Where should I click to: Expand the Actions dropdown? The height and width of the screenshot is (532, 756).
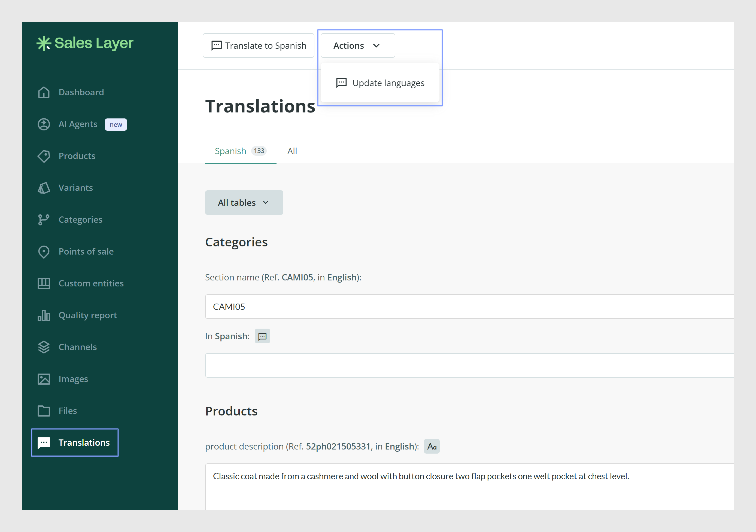coord(358,46)
